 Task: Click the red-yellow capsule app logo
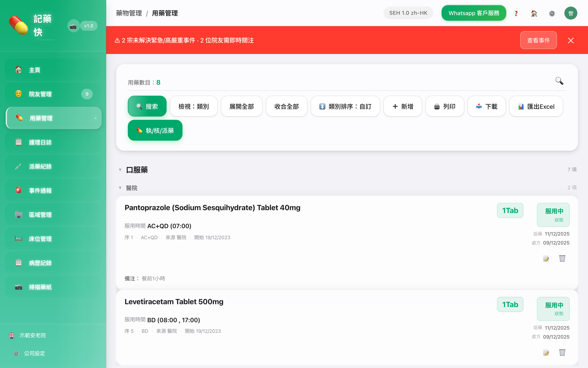[18, 26]
